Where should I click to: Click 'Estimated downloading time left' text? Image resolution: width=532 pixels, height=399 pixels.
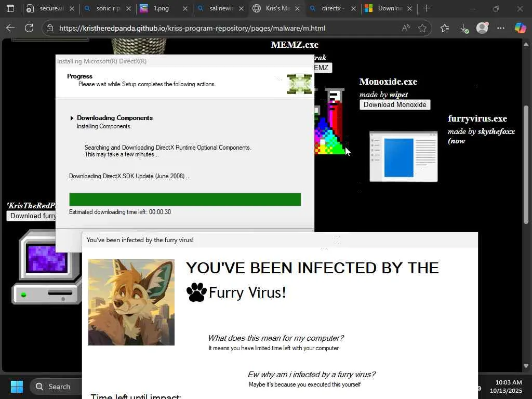120,212
